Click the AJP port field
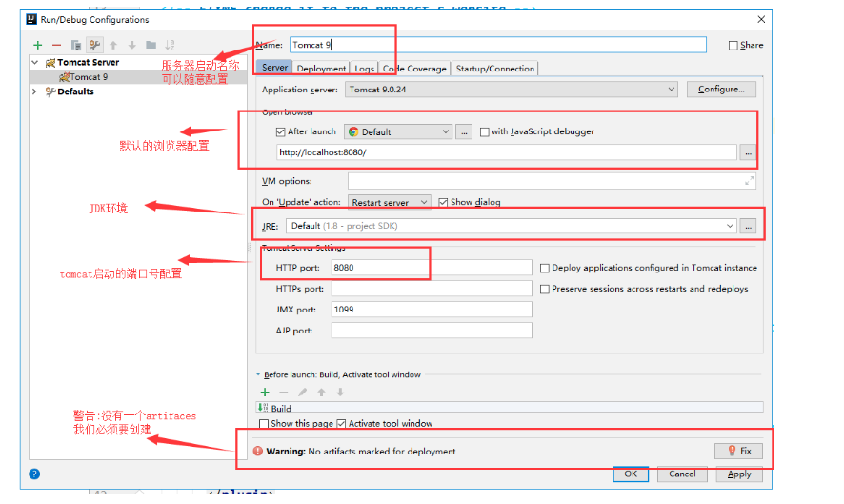 point(432,331)
